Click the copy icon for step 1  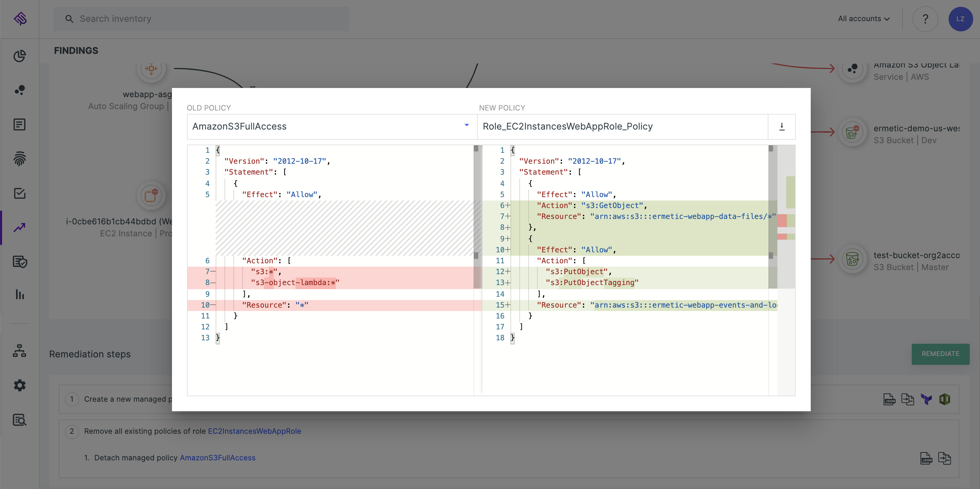coord(908,399)
